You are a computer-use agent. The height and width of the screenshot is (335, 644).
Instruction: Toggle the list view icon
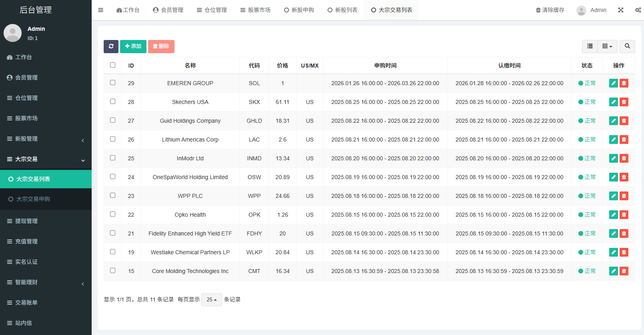coord(590,46)
